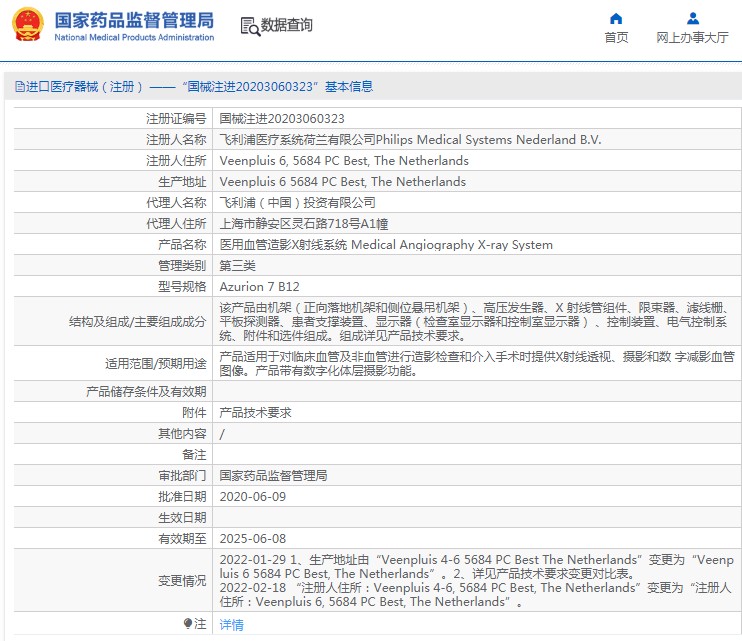Click the 注册证编号 row label
The image size is (742, 641).
176,119
